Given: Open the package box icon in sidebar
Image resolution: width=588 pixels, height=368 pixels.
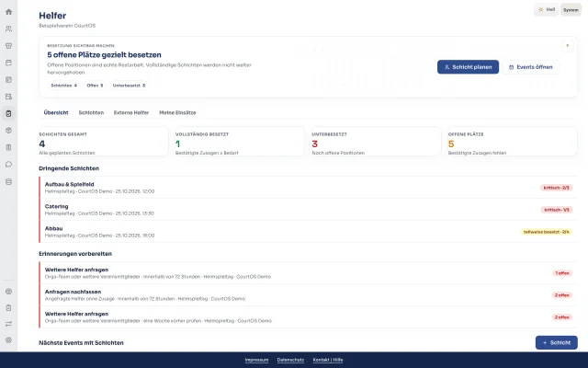Looking at the screenshot, I should (8, 131).
